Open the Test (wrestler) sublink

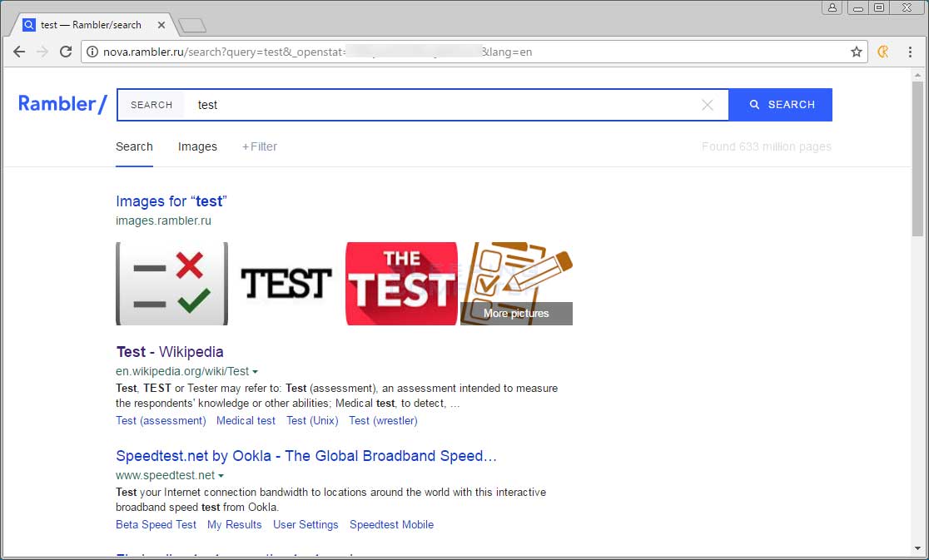(x=383, y=421)
